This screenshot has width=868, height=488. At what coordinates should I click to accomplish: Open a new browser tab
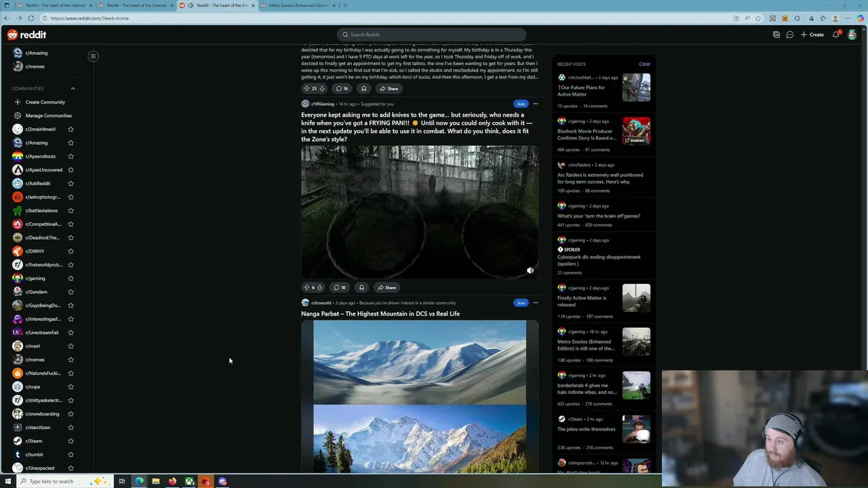[x=345, y=5]
